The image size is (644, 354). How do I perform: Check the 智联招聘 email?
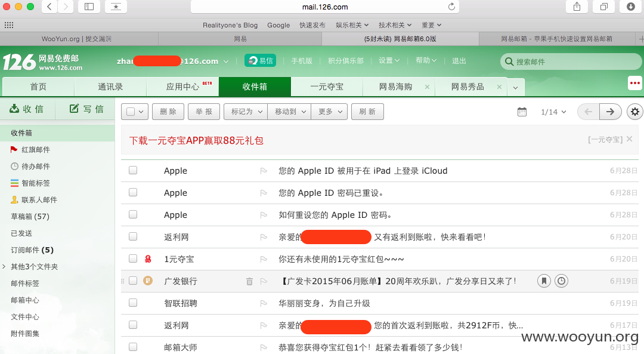[x=132, y=303]
